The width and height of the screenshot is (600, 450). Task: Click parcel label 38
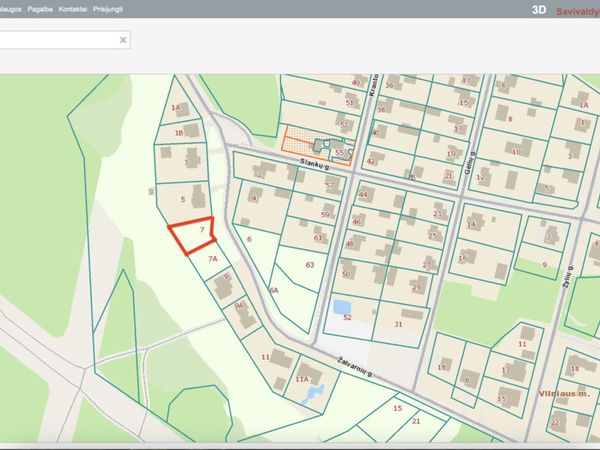pos(381,109)
